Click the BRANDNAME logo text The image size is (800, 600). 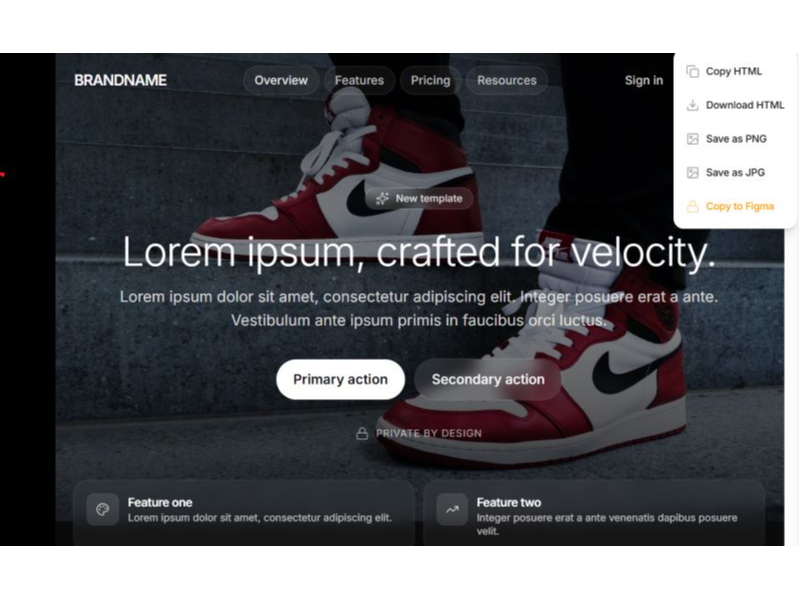tap(120, 80)
